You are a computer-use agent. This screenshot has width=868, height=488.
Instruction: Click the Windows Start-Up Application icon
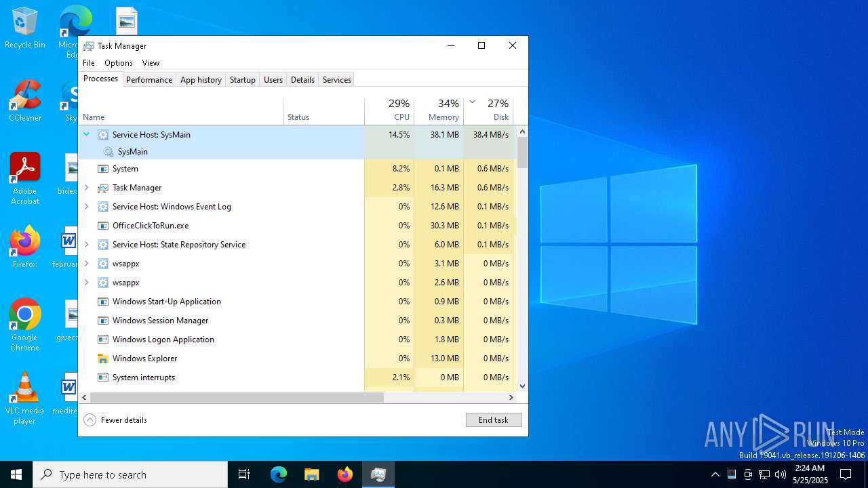point(103,302)
